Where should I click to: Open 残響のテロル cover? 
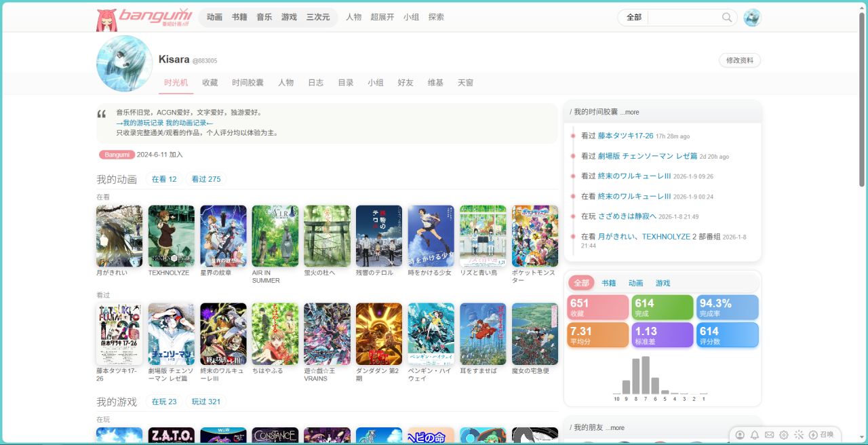coord(379,236)
